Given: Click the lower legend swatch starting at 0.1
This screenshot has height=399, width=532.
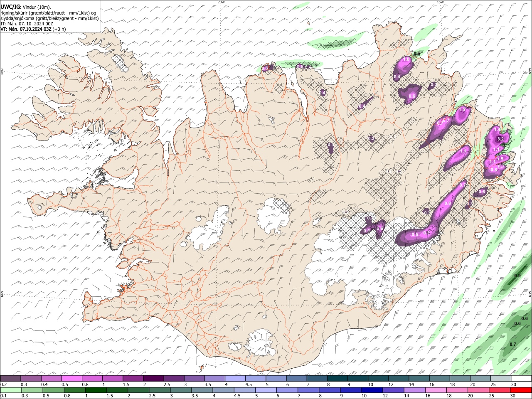Looking at the screenshot, I should point(11,390).
